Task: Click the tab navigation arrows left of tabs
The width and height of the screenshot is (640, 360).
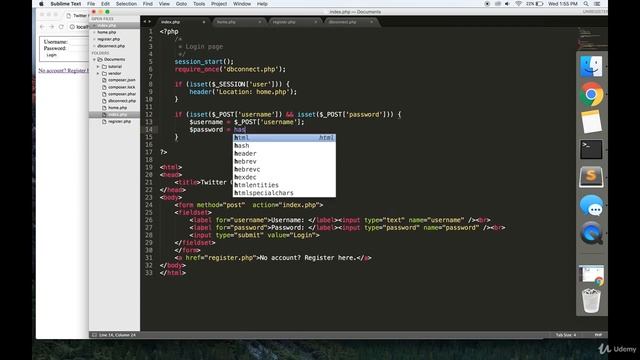Action: point(147,22)
